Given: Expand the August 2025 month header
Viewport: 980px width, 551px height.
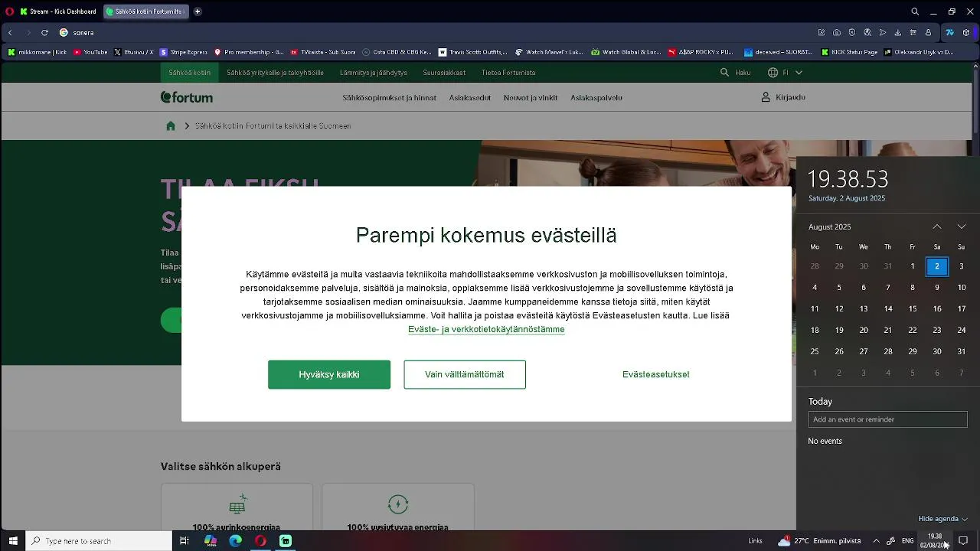Looking at the screenshot, I should pos(829,227).
